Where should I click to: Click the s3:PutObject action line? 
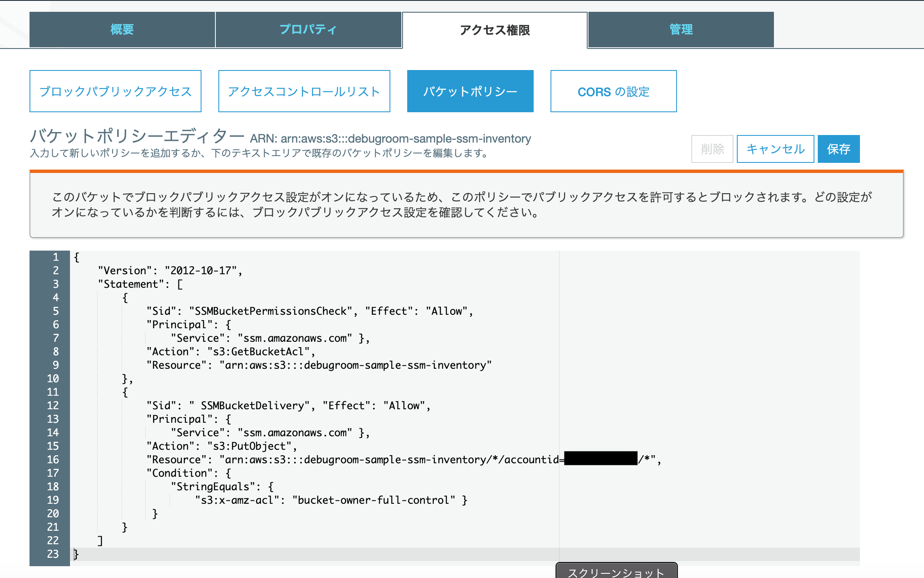click(222, 446)
